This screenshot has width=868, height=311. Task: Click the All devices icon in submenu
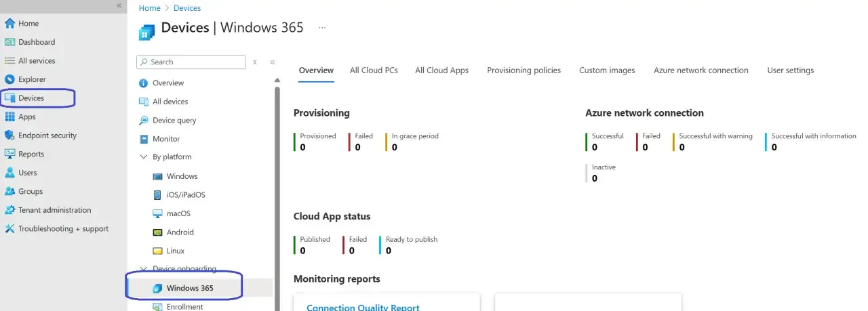[143, 102]
